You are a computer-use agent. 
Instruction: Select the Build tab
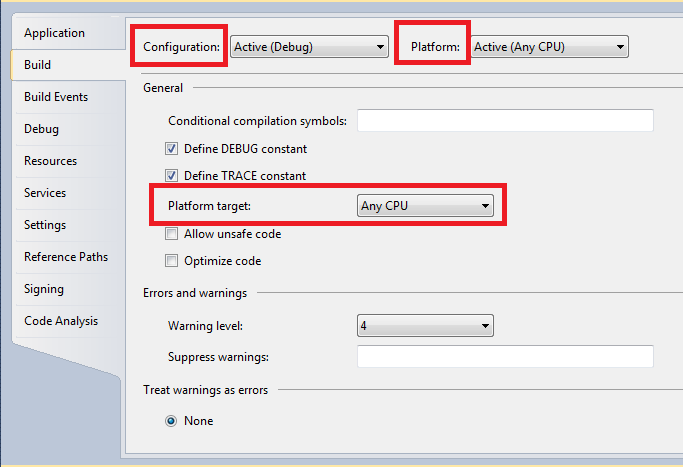point(68,65)
